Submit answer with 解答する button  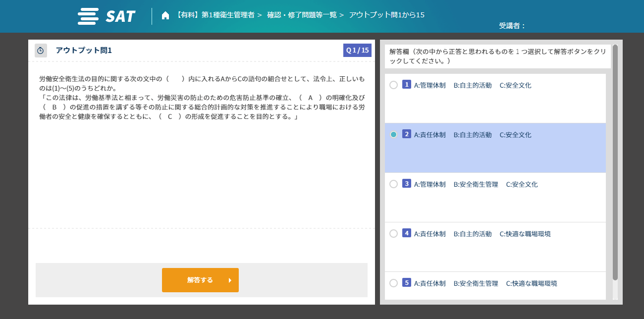click(200, 280)
